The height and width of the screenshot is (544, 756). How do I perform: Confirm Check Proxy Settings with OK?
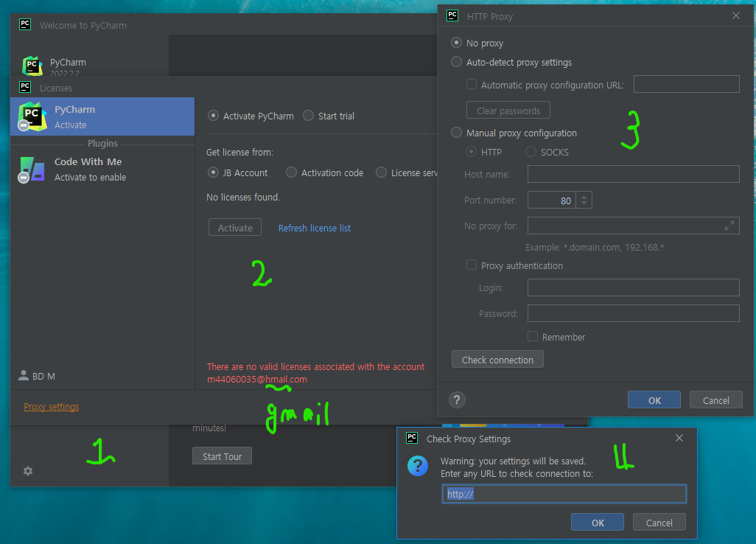[598, 523]
